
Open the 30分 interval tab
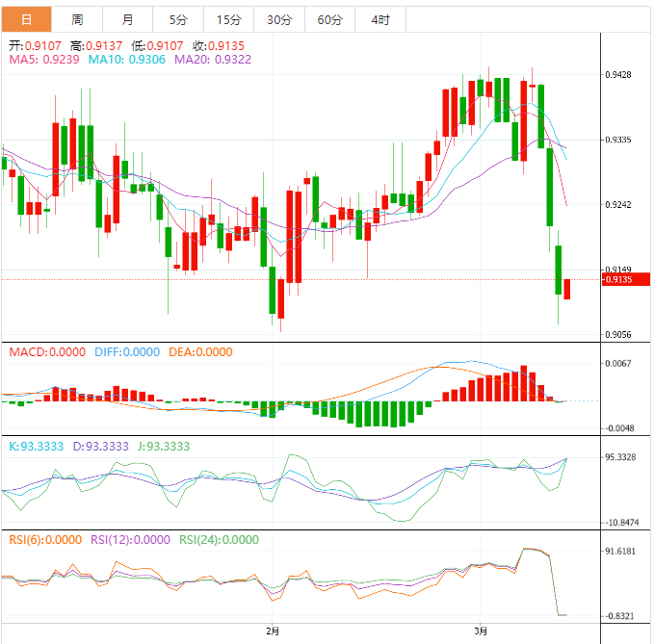pos(279,19)
